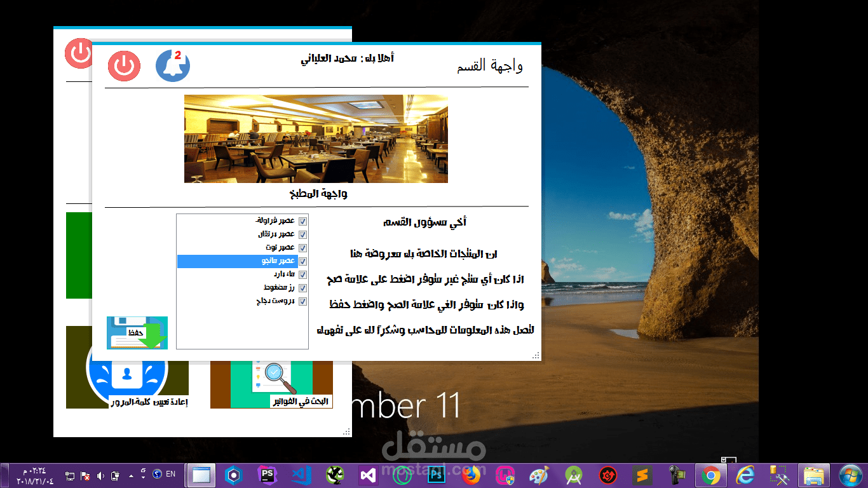Viewport: 868px width, 488px height.
Task: Open PhpStorm PS icon on the taskbar
Action: click(268, 475)
